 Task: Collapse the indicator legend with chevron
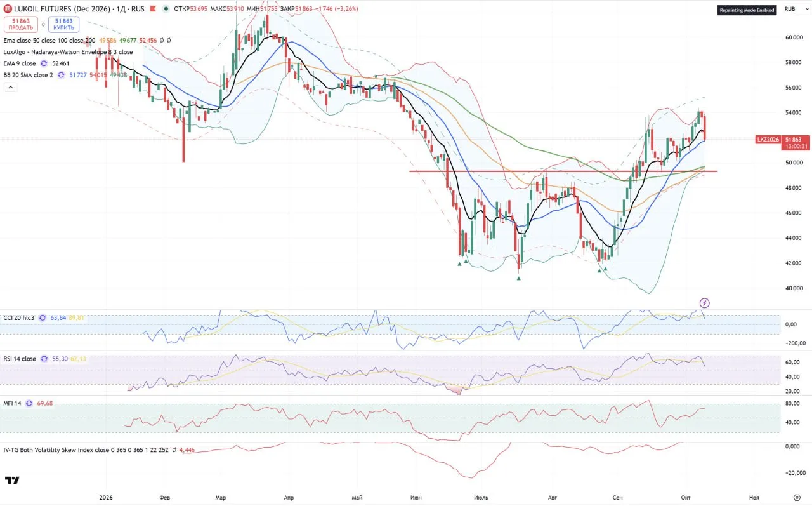tap(10, 87)
